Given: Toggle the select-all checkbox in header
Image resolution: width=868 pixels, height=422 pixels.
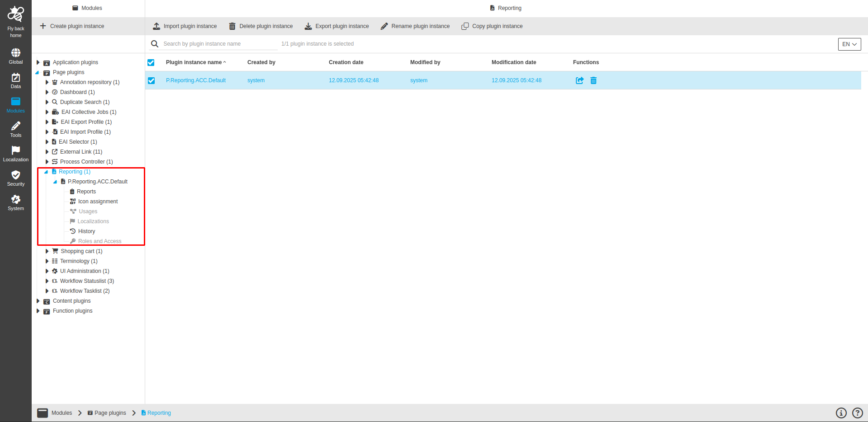Looking at the screenshot, I should 151,62.
